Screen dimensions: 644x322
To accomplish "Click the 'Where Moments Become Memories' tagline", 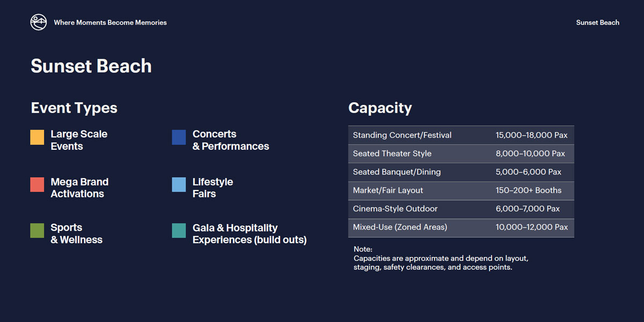I will [x=110, y=23].
